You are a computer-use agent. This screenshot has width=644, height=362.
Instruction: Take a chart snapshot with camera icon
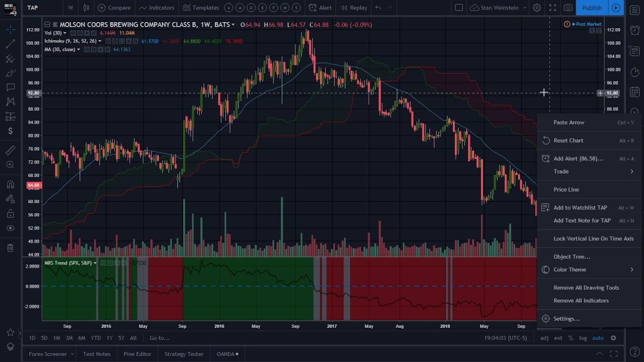point(568,8)
